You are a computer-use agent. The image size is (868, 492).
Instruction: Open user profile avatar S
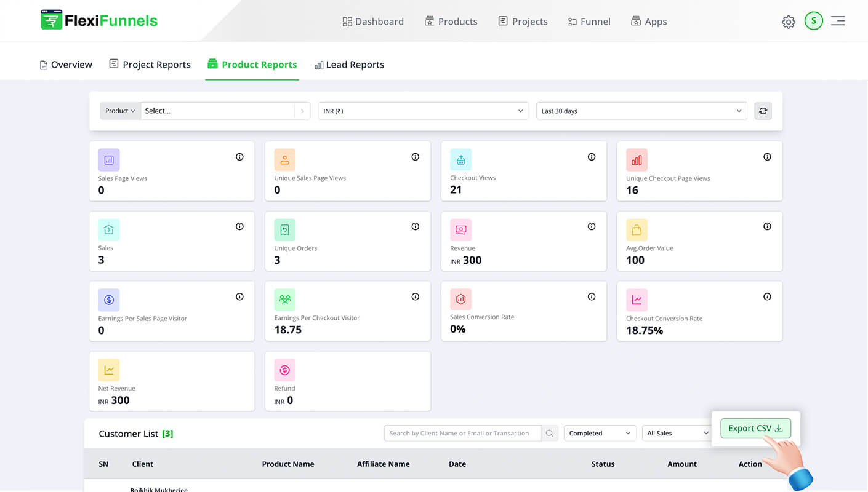click(813, 21)
